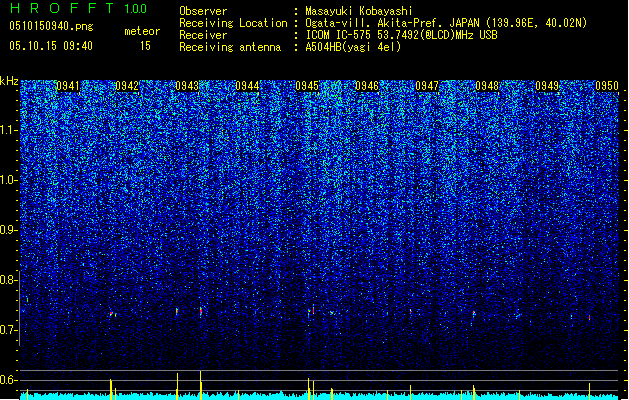Click the 0.6 frequency axis label
Screen dimensions: 629x400
(x=9, y=380)
